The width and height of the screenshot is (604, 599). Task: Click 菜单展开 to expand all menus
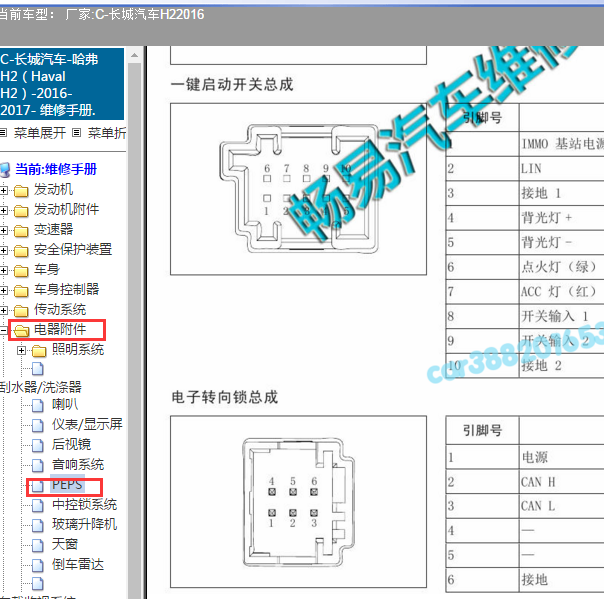click(x=40, y=133)
